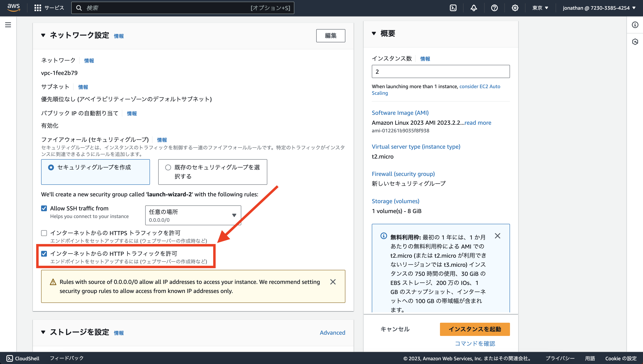Collapse the ネットワーク設定 section
643x364 pixels.
click(x=43, y=35)
